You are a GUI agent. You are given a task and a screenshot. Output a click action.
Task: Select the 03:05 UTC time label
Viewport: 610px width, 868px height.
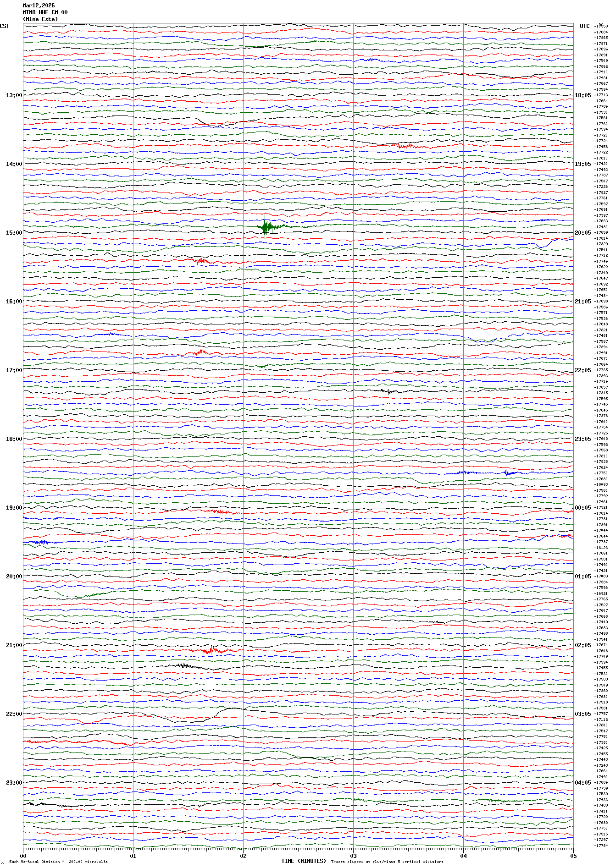(583, 714)
